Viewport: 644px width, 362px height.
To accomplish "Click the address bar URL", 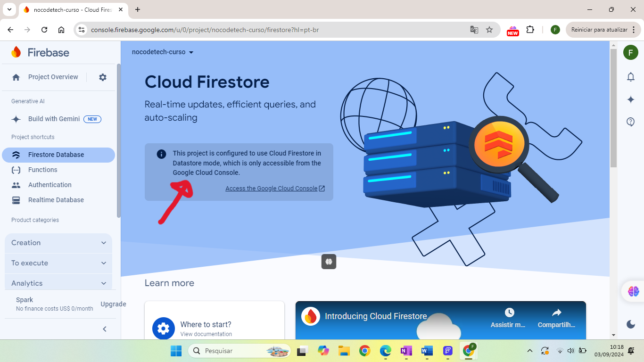I will pyautogui.click(x=205, y=30).
